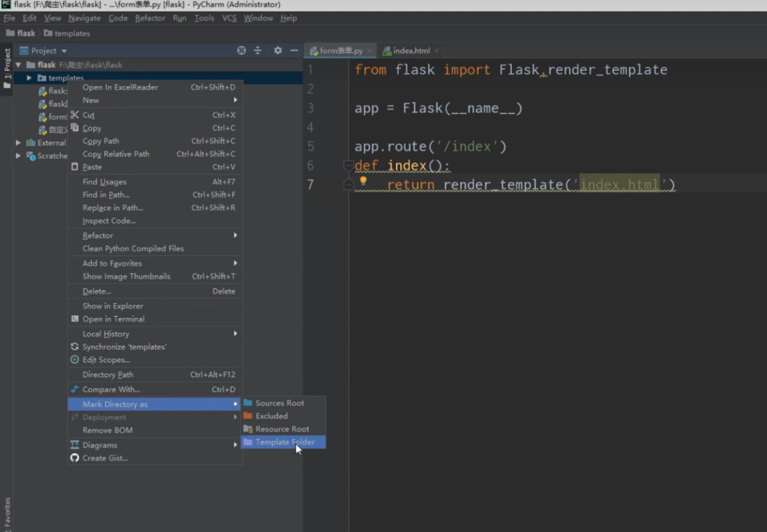Click Inspect Code... entry
This screenshot has height=532, width=767.
coord(155,220)
